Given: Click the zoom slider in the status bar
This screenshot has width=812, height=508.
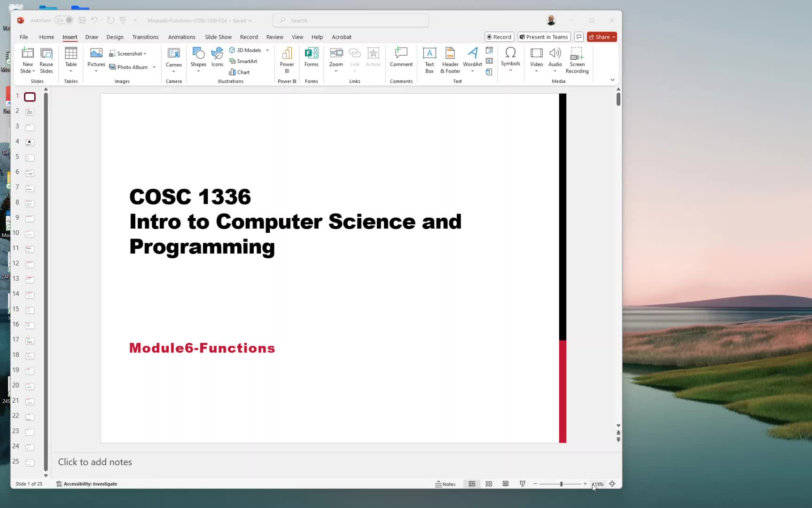Looking at the screenshot, I should pos(561,484).
